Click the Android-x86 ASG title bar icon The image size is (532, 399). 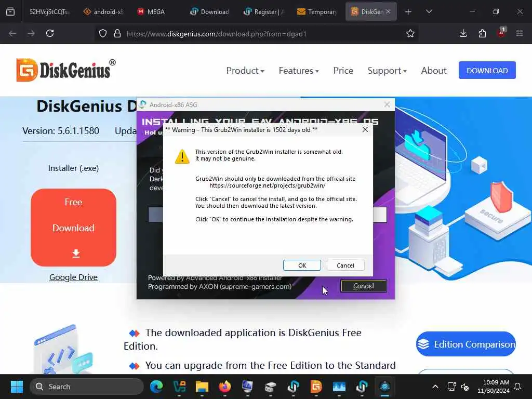point(143,104)
